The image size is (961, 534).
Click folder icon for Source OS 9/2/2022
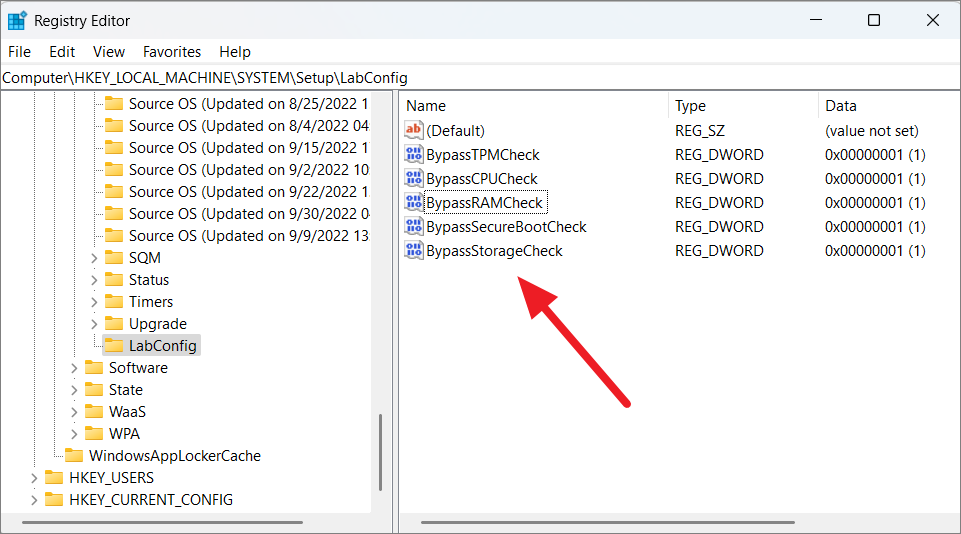(x=114, y=169)
